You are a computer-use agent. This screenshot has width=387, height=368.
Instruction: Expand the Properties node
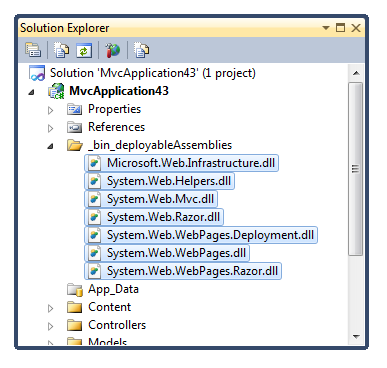tap(51, 110)
